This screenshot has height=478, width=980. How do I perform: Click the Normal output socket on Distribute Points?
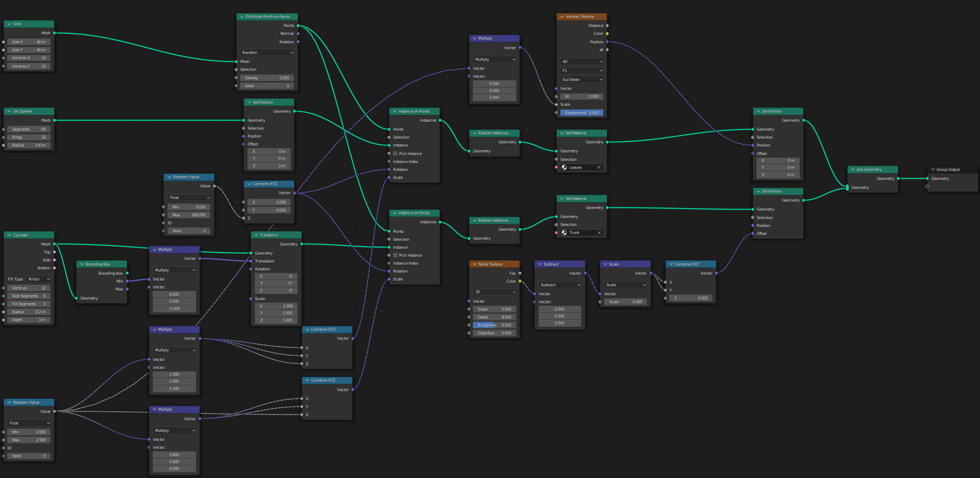(298, 33)
